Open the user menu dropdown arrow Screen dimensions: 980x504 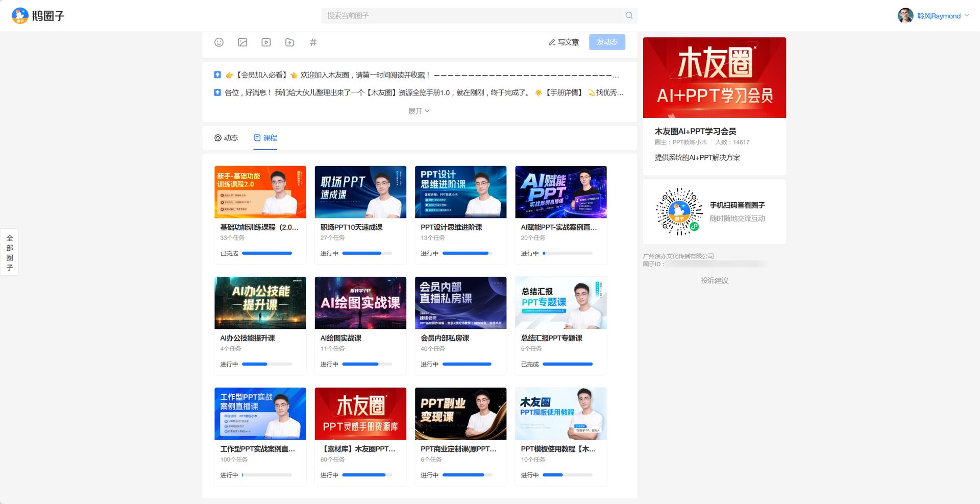967,15
